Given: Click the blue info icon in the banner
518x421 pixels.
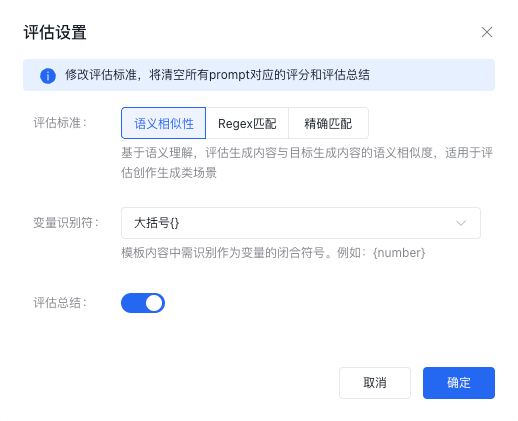Looking at the screenshot, I should tap(48, 76).
